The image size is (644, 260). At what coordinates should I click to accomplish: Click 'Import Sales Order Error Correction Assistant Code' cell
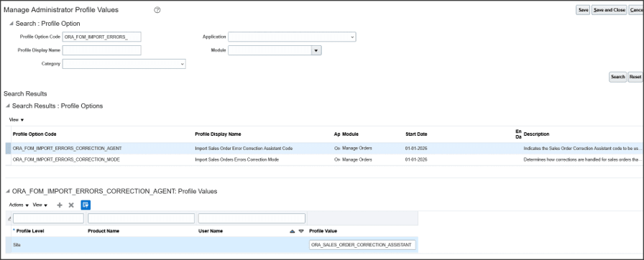pyautogui.click(x=244, y=149)
